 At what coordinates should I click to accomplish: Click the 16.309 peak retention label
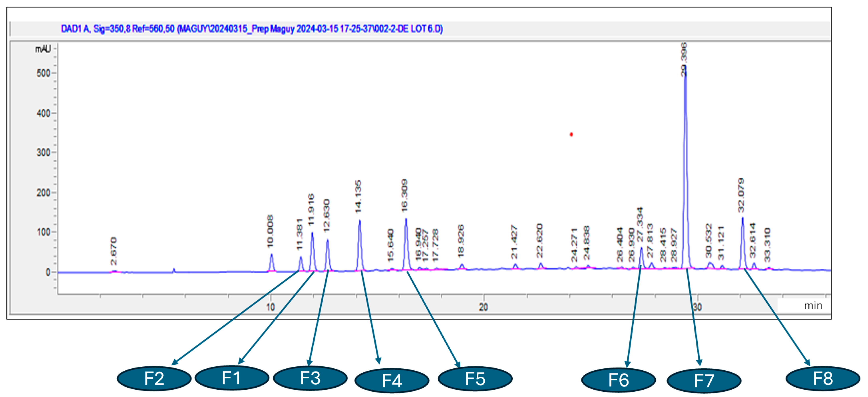click(x=404, y=195)
